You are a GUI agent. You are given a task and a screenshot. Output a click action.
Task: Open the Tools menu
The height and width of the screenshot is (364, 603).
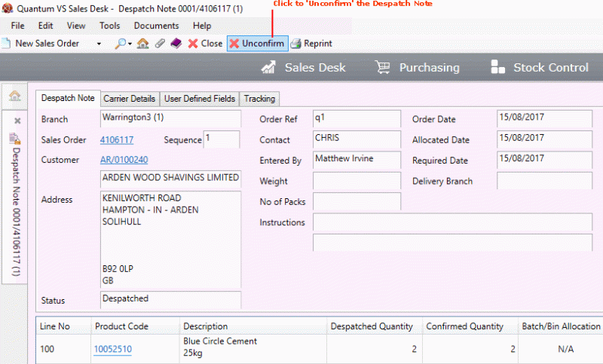(x=109, y=26)
